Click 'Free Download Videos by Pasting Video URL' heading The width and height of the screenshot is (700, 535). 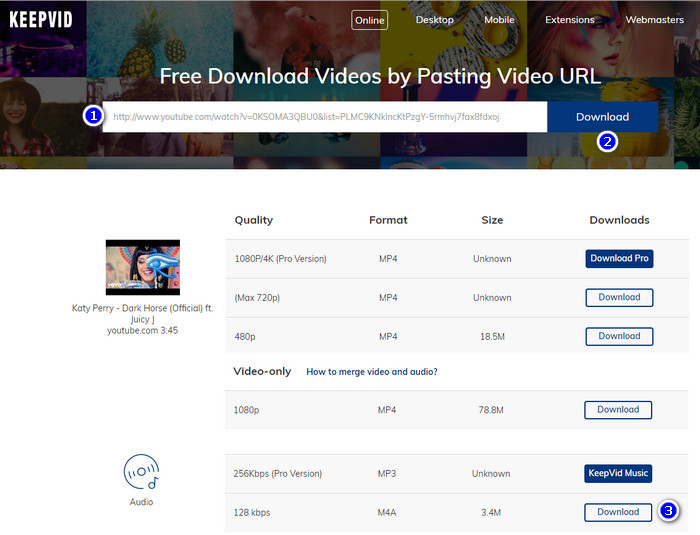coord(380,76)
